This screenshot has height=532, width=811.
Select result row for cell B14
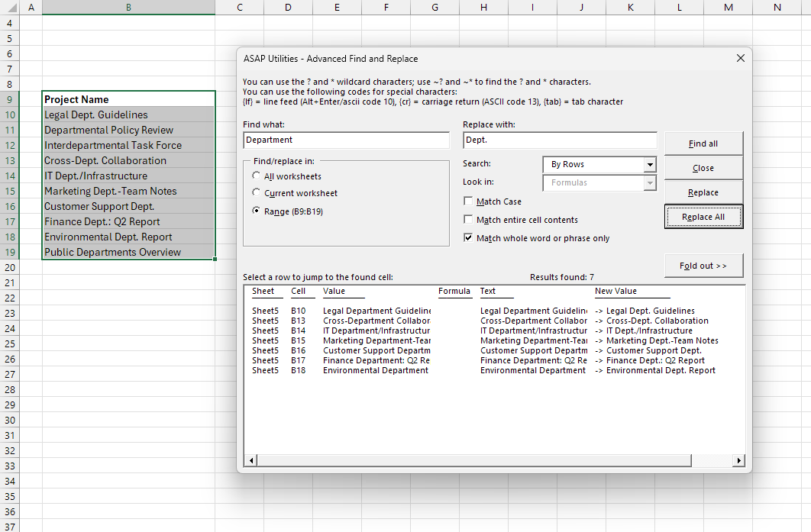(x=494, y=330)
